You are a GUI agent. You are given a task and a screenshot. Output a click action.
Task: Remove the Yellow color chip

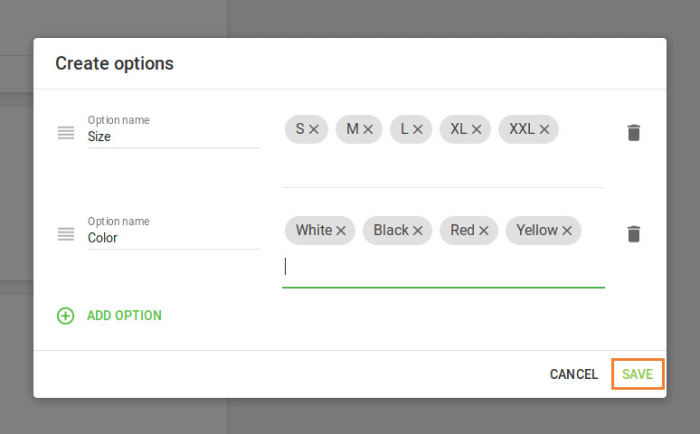tap(567, 231)
